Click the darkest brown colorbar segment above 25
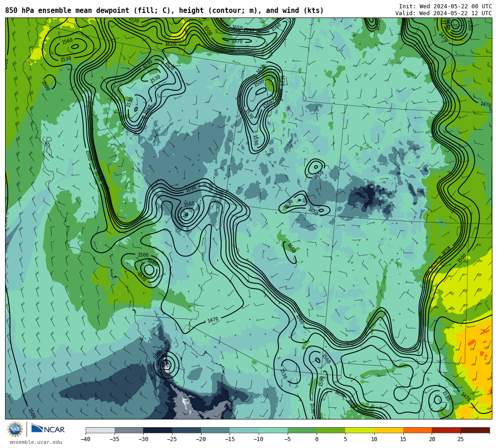 [475, 430]
